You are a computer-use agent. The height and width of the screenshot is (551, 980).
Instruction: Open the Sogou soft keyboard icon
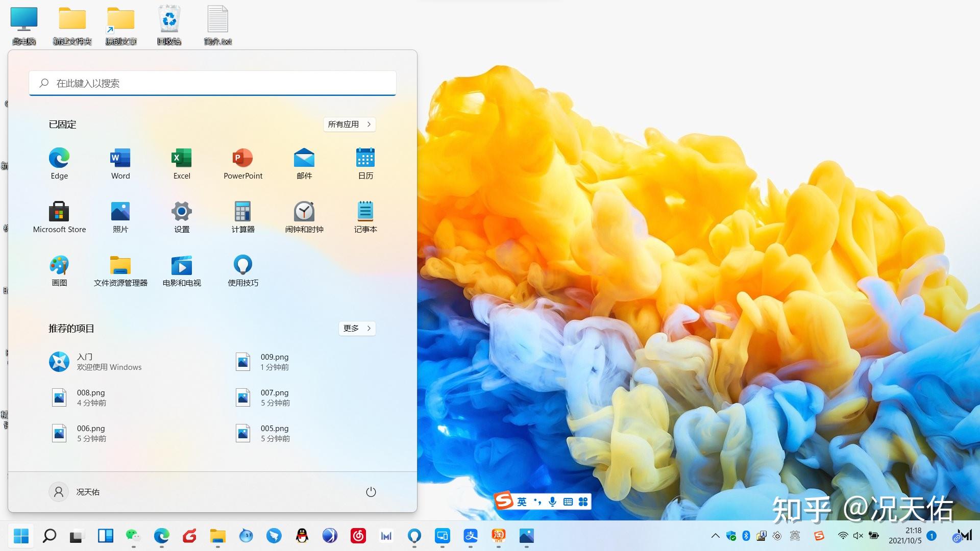pyautogui.click(x=568, y=502)
